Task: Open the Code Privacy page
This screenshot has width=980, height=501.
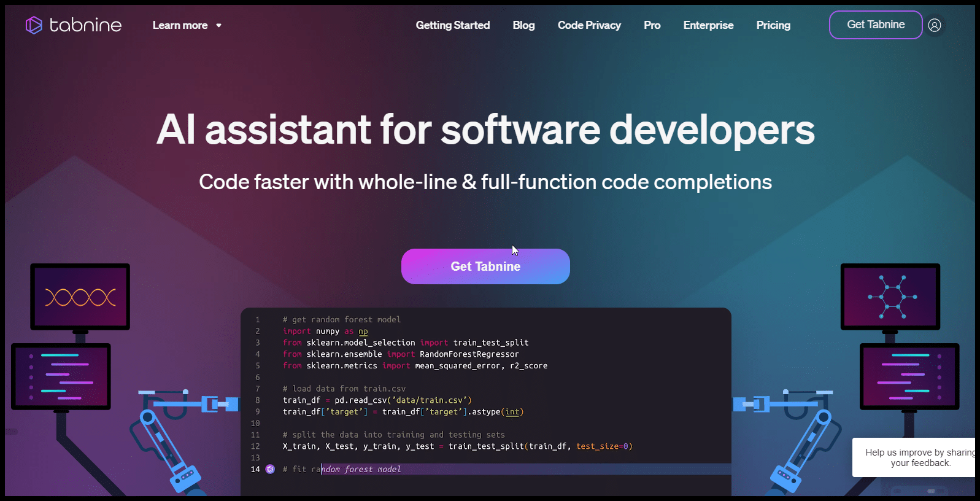Action: [x=589, y=25]
